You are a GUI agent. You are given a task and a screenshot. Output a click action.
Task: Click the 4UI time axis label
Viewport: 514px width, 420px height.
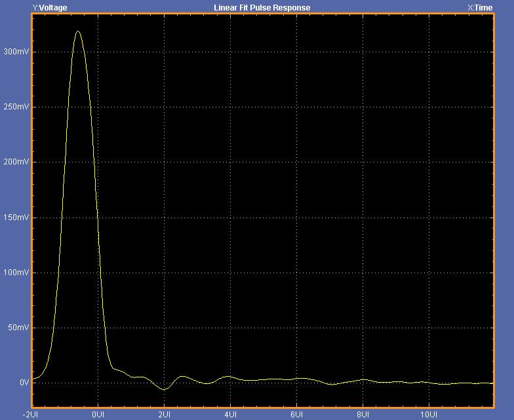pyautogui.click(x=230, y=415)
